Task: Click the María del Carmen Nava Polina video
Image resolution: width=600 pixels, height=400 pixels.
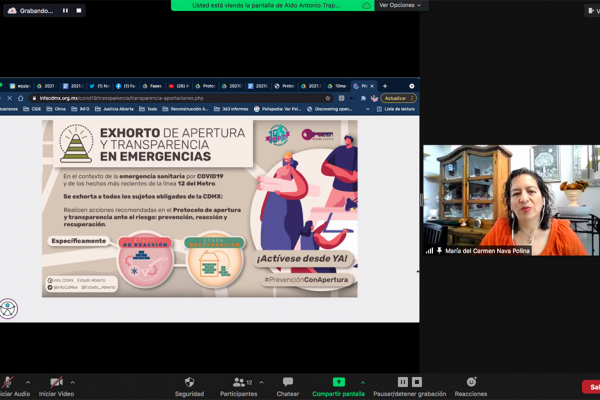Action: click(511, 200)
